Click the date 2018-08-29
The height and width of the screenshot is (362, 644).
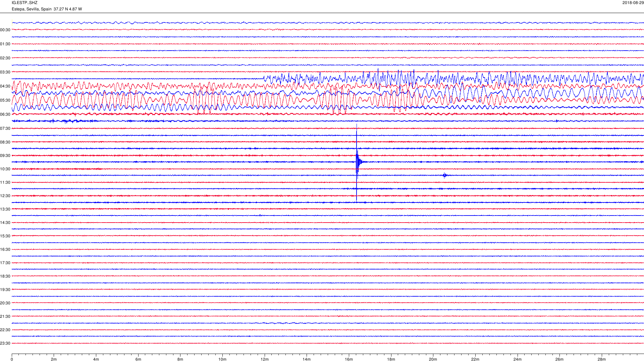point(633,3)
